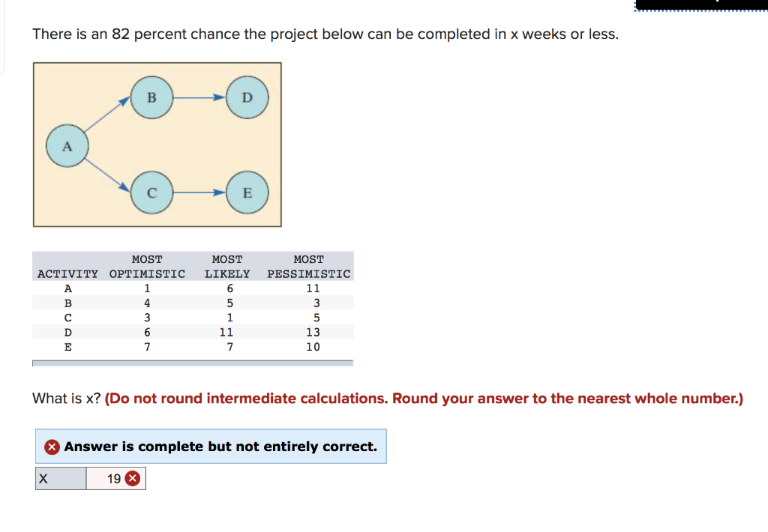Image resolution: width=768 pixels, height=532 pixels.
Task: Click the MOST OPTIMISTIC column header
Action: (x=148, y=266)
